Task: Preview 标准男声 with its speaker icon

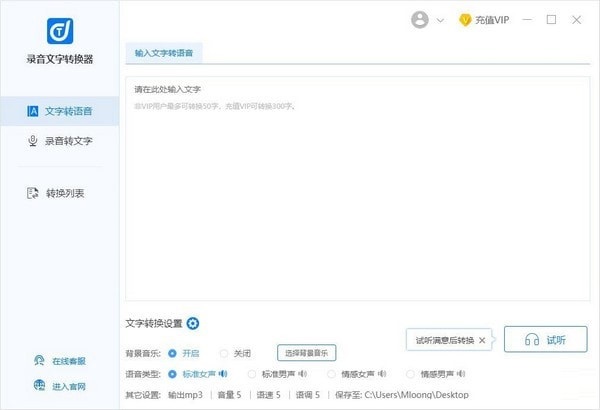Action: [x=303, y=374]
